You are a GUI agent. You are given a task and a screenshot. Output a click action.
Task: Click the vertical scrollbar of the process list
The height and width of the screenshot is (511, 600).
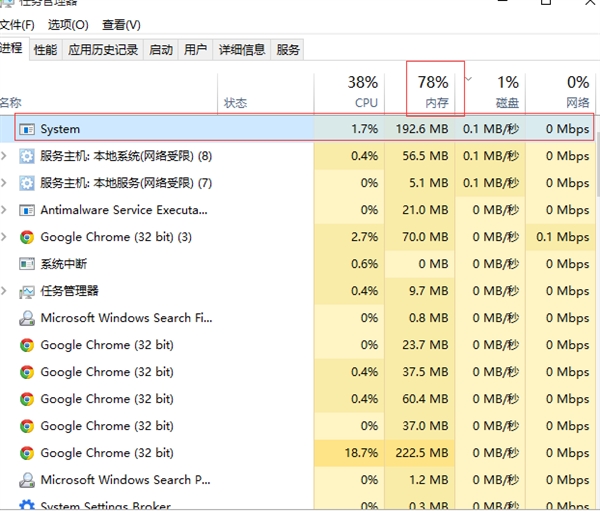596,300
